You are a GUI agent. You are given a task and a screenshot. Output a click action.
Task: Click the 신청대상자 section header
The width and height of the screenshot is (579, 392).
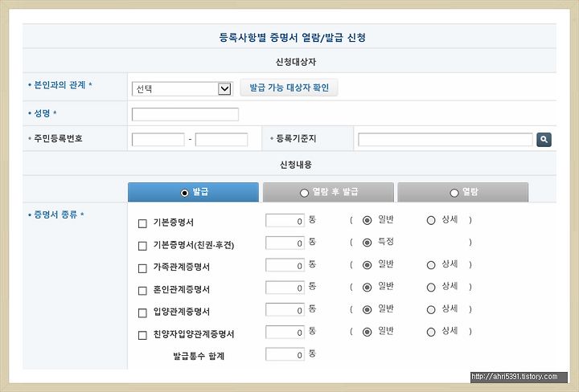(296, 62)
